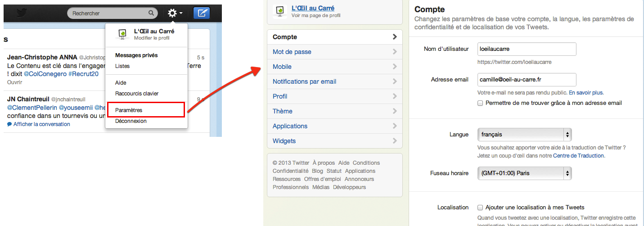Screen dimensions: 644x226
Task: Open the À propos footer link
Action: (x=324, y=163)
